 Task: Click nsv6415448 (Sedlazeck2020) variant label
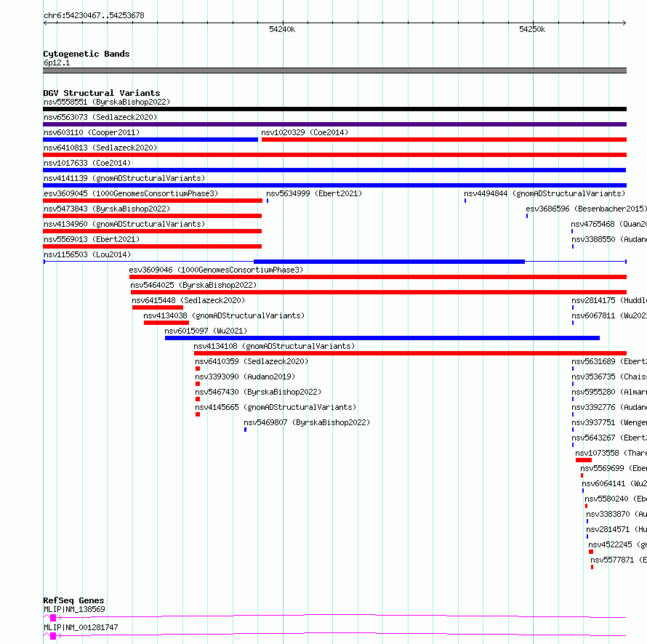[x=188, y=300]
